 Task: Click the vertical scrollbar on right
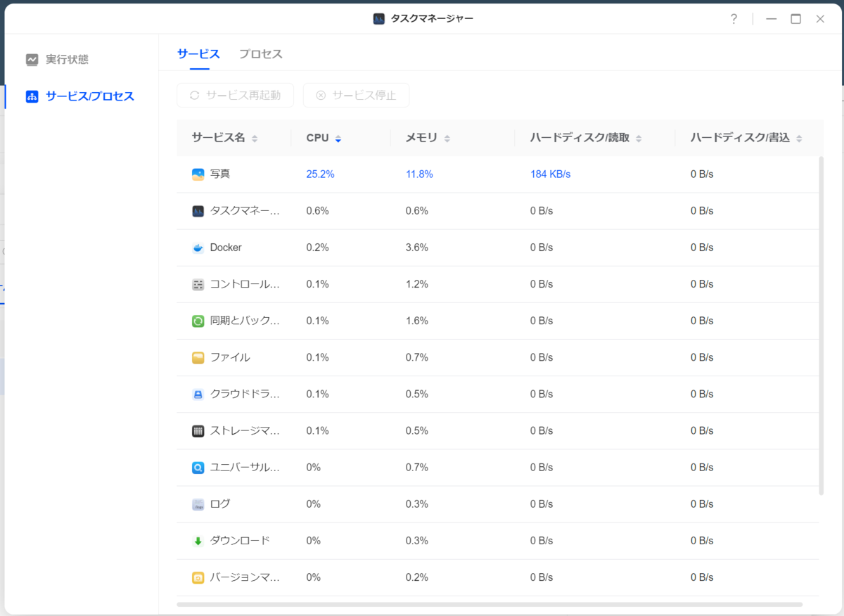(x=821, y=326)
